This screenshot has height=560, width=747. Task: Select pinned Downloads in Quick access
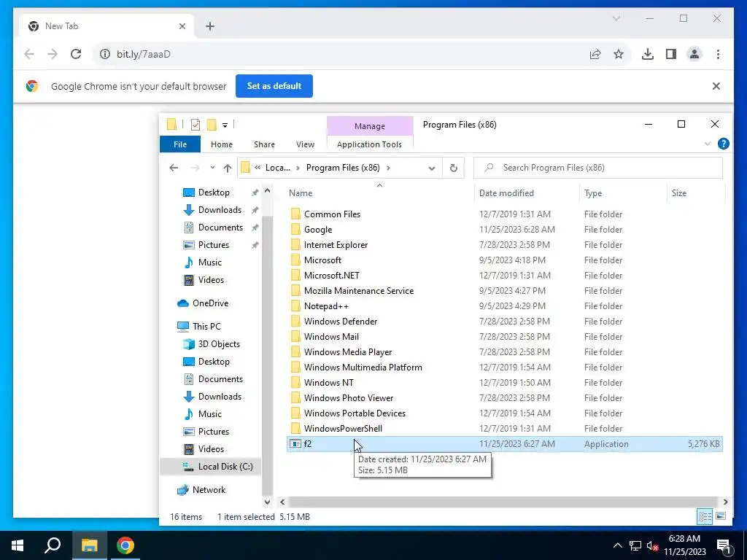(220, 210)
